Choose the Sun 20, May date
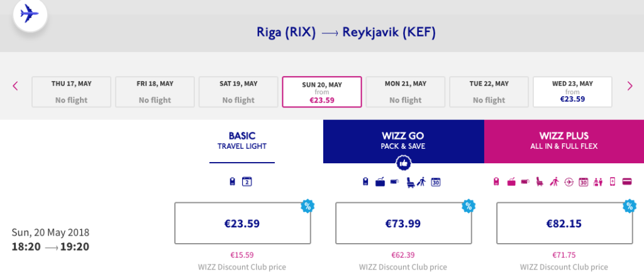Viewport: 644px width, 277px height. tap(322, 92)
